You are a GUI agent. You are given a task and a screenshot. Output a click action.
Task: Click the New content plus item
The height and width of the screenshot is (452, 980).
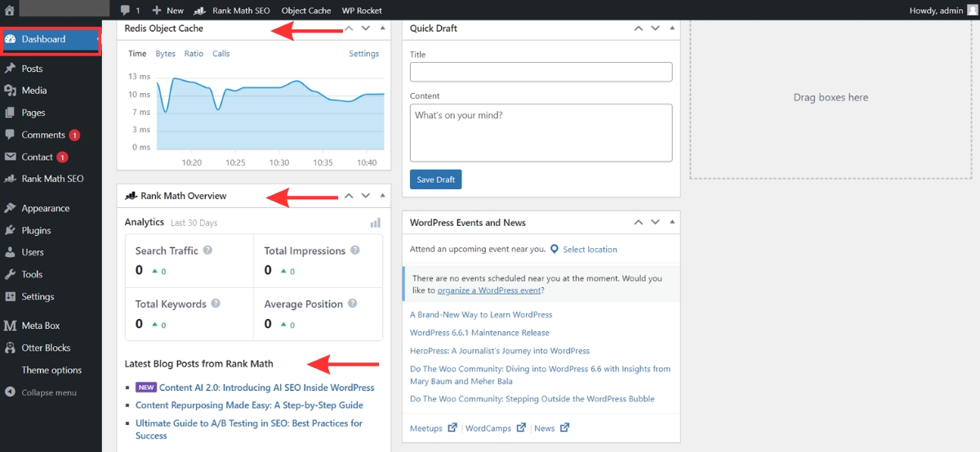167,10
